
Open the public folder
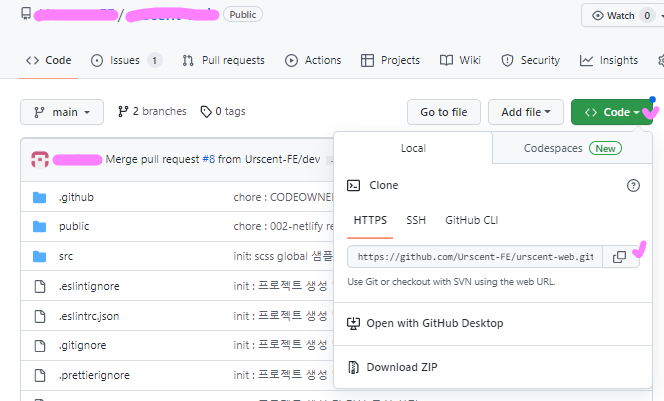[74, 227]
